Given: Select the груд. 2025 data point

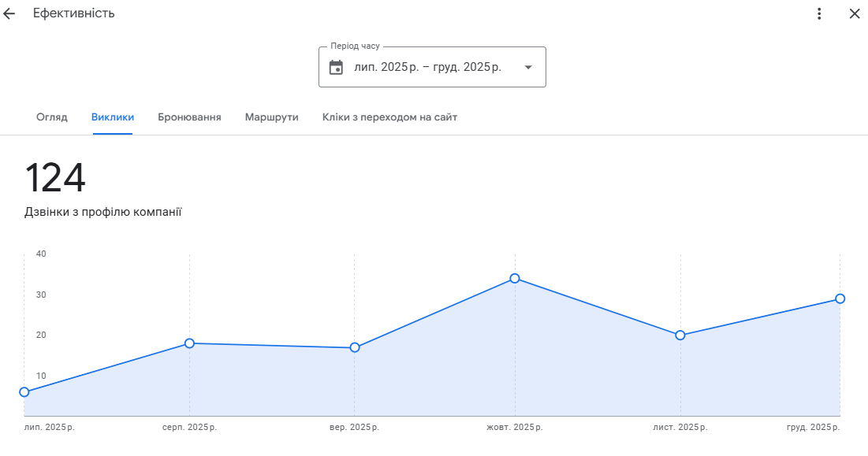Looking at the screenshot, I should point(840,298).
